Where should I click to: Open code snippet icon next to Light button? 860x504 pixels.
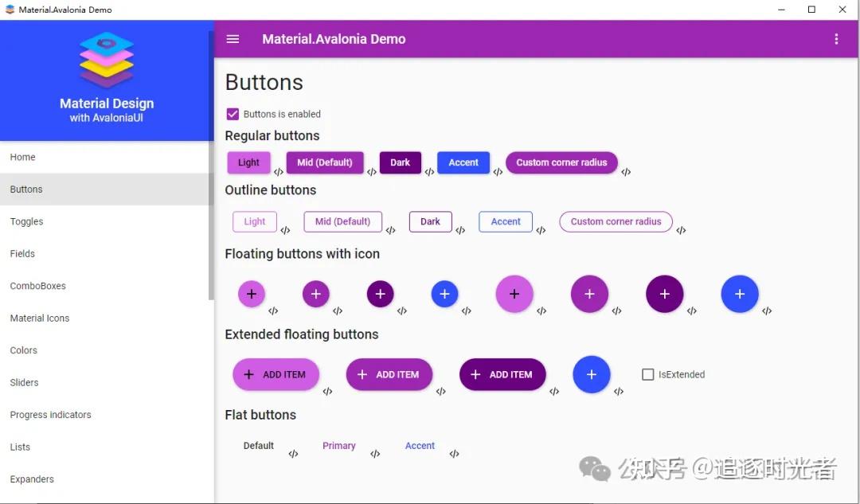pyautogui.click(x=279, y=170)
